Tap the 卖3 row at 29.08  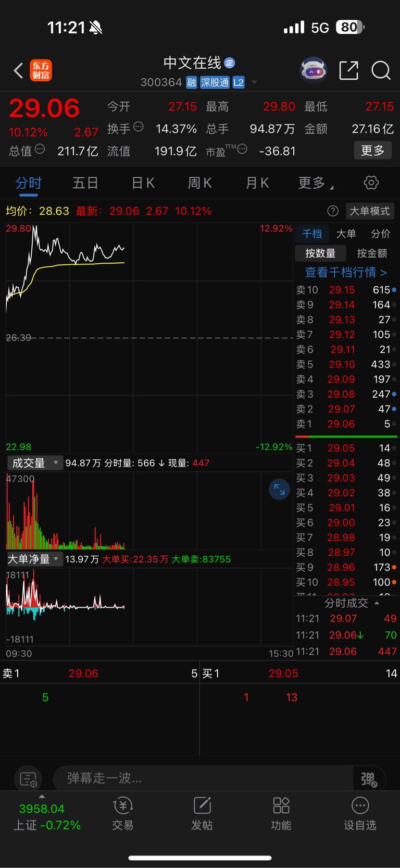[346, 395]
